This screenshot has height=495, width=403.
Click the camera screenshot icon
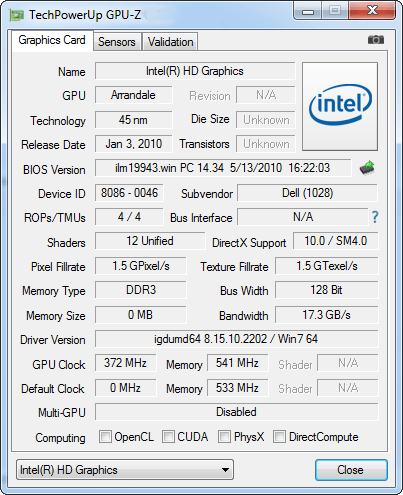376,40
